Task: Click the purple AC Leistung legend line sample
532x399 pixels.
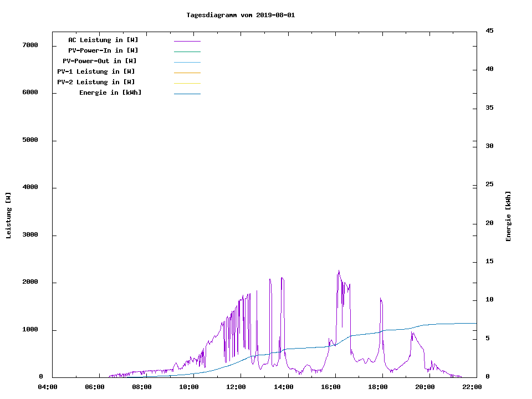Action: pyautogui.click(x=187, y=41)
